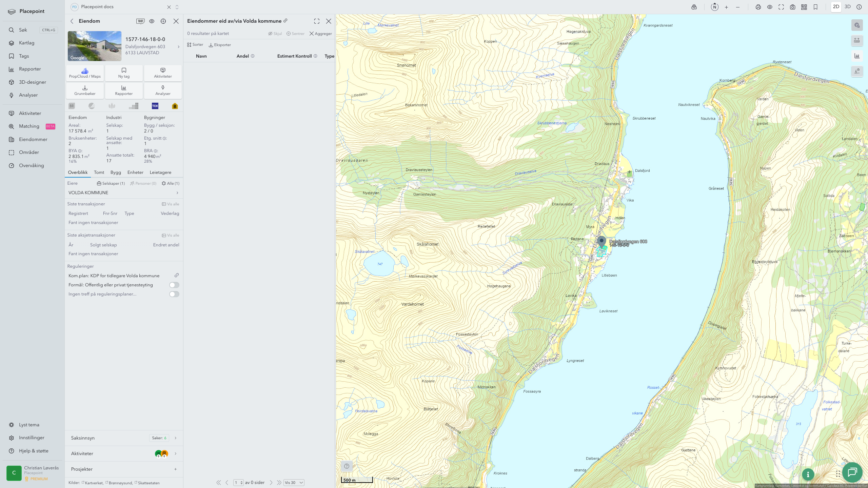
Task: Toggle Formål: Offentlig eller privat tjenesteyting switch
Action: (174, 285)
